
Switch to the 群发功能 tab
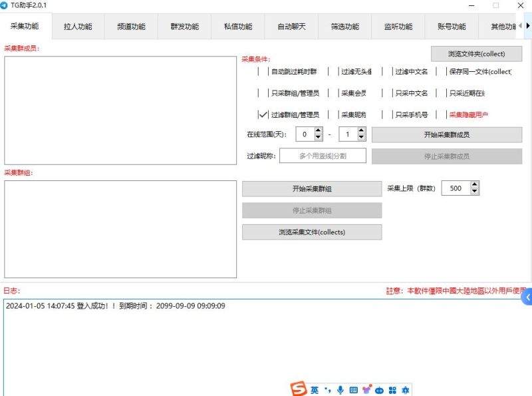coord(184,27)
